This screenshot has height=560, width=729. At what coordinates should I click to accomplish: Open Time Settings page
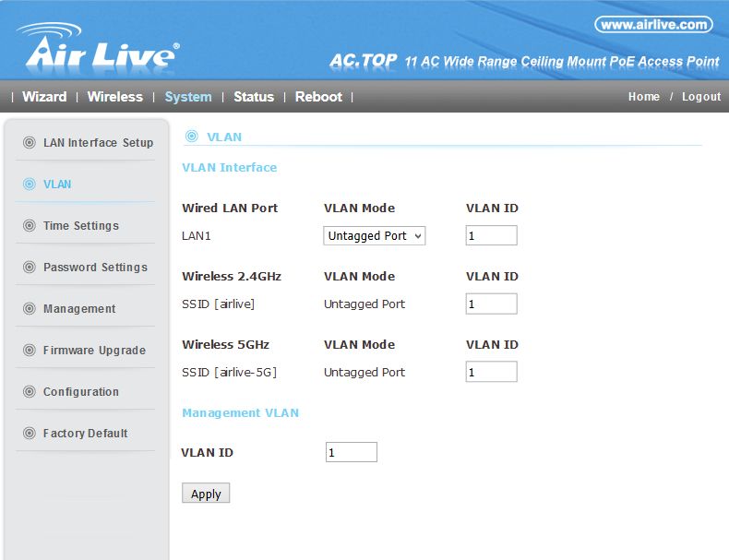pos(81,226)
